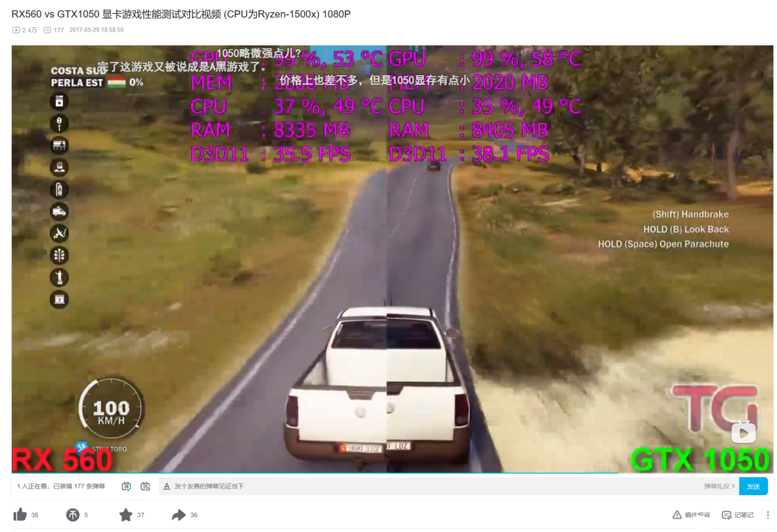Click the video progress bar
777x532 pixels.
[x=392, y=473]
